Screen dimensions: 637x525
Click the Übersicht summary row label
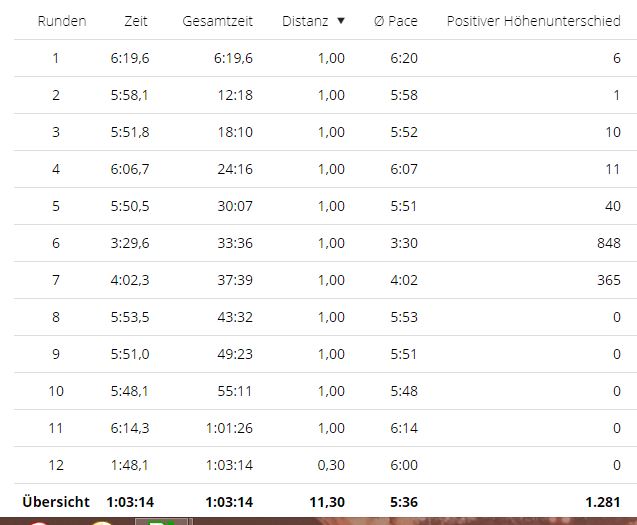[x=56, y=502]
